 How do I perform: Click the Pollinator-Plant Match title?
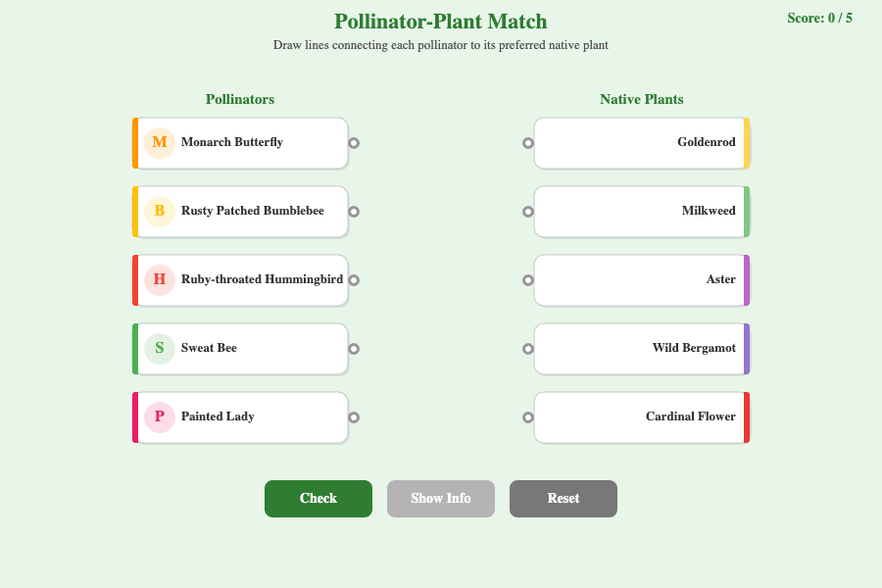[440, 22]
